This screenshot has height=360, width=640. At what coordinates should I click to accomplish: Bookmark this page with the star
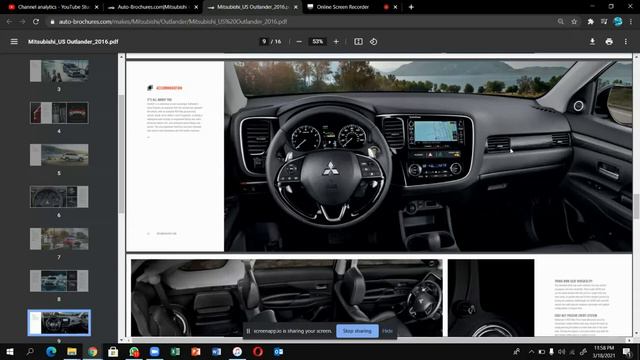pyautogui.click(x=574, y=22)
